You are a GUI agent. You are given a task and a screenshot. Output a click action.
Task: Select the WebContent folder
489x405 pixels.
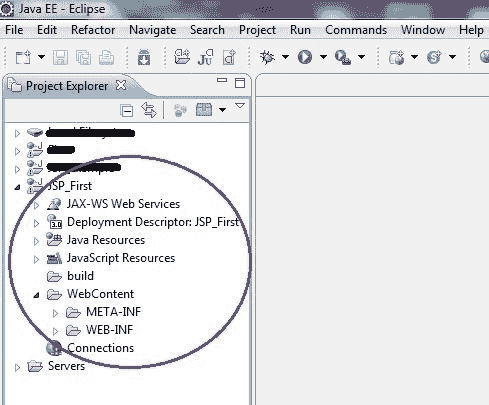(100, 294)
